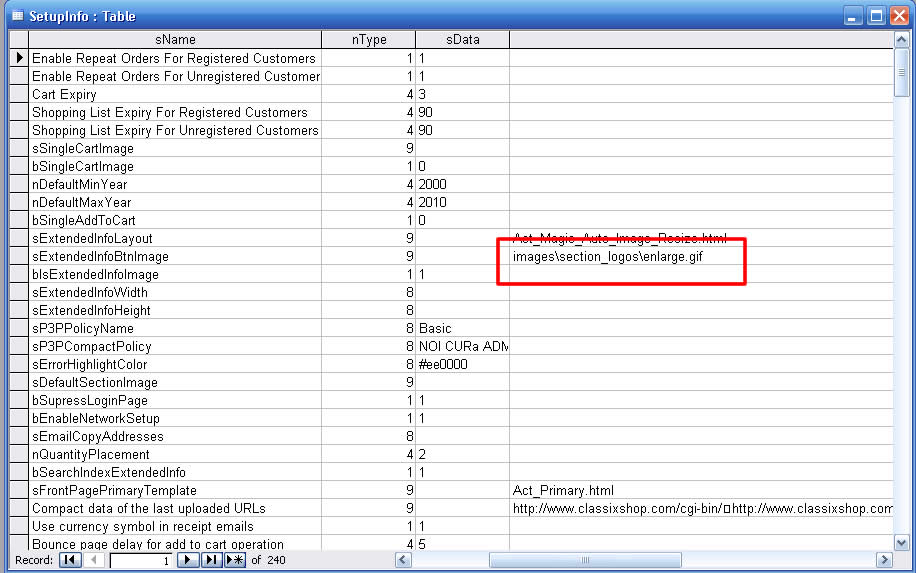Maximize the SetupInfo table window
Image resolution: width=916 pixels, height=573 pixels.
[876, 16]
